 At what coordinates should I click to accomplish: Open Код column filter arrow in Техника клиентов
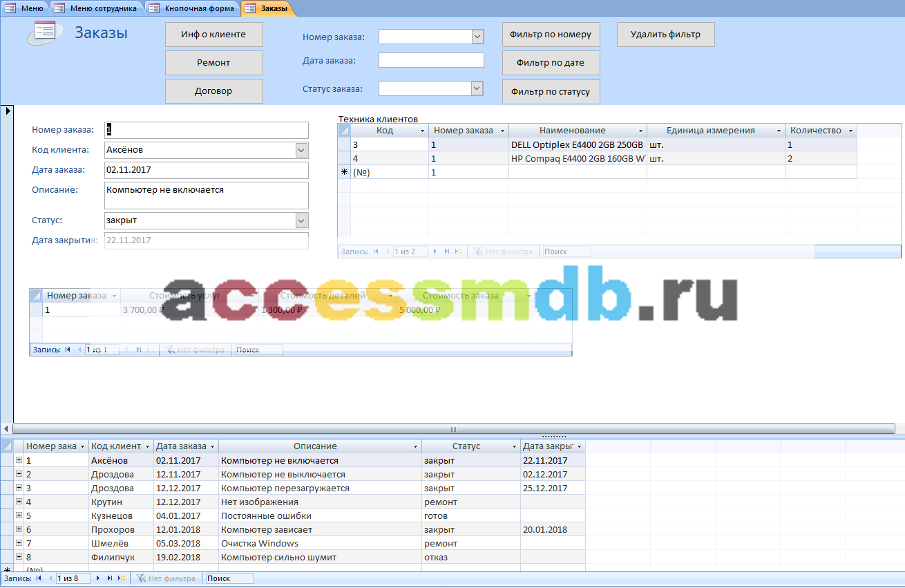(423, 131)
